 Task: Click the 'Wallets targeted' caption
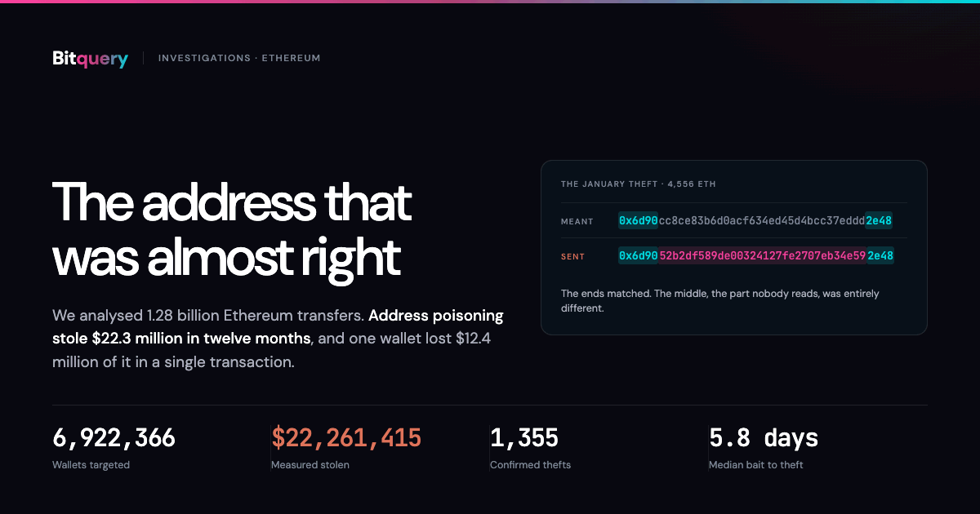click(91, 465)
